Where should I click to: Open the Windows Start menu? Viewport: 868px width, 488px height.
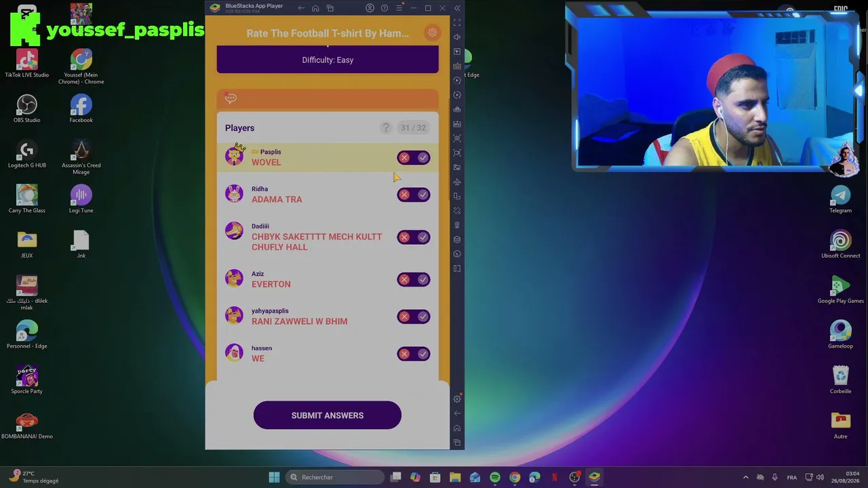[x=274, y=477]
